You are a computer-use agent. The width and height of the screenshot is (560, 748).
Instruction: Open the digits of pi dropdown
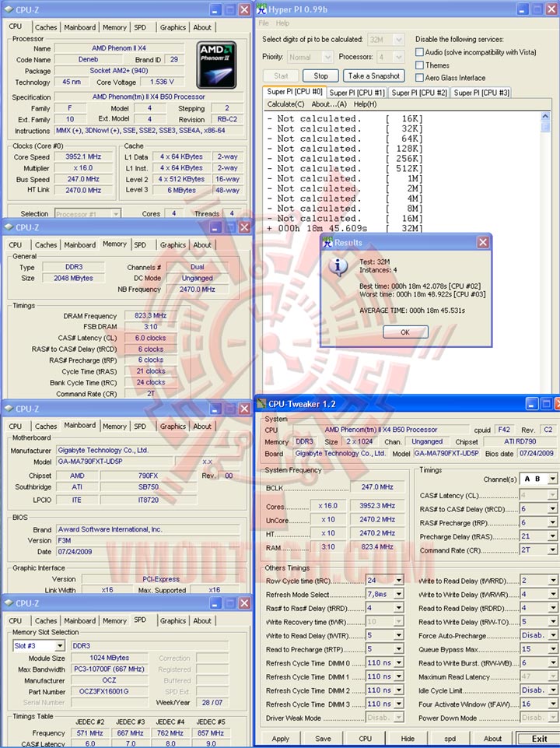tap(399, 39)
